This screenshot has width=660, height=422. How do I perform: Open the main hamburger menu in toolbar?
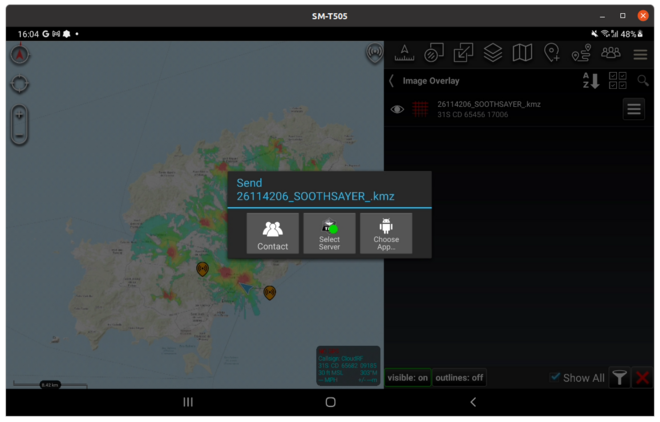coord(641,54)
